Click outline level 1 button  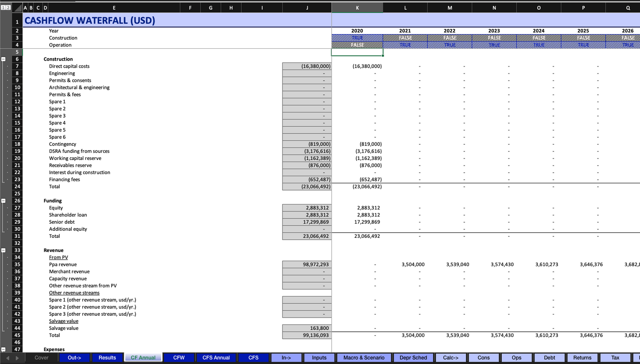3,8
